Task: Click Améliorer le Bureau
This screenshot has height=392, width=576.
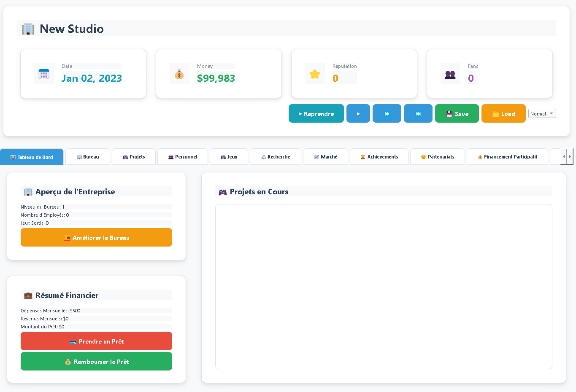Action: click(x=96, y=237)
